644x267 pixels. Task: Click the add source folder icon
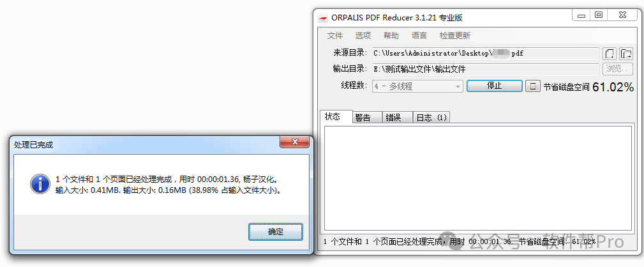tap(626, 54)
